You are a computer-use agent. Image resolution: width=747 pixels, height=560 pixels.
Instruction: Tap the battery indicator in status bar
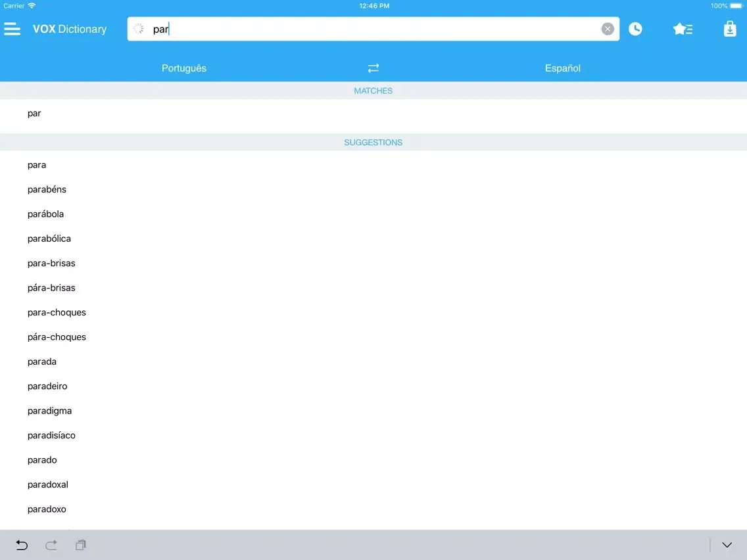736,6
